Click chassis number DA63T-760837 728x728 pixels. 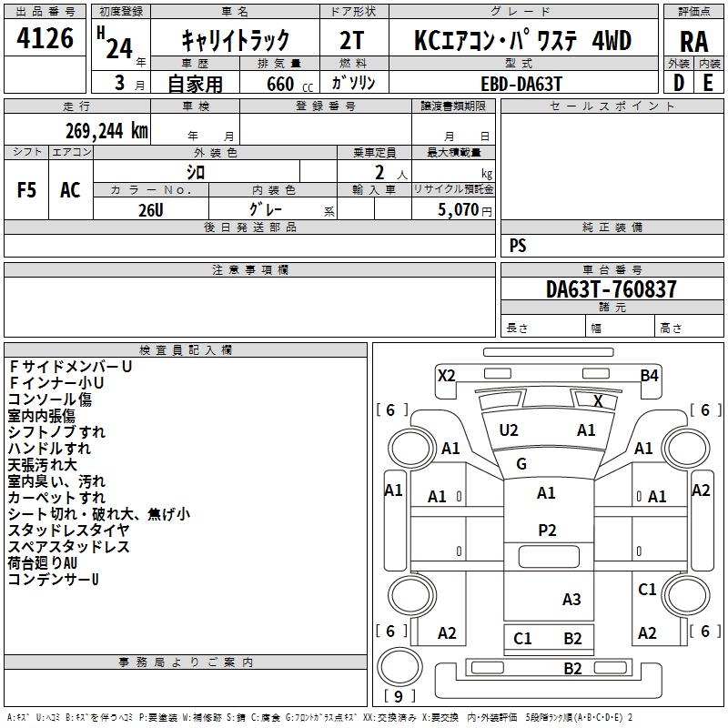[612, 289]
